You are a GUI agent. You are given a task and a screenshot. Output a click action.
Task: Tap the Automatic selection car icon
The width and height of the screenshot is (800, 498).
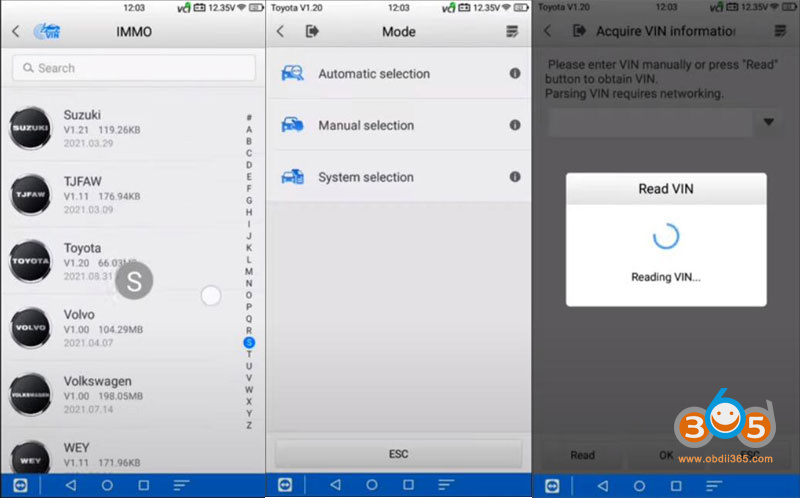point(292,73)
